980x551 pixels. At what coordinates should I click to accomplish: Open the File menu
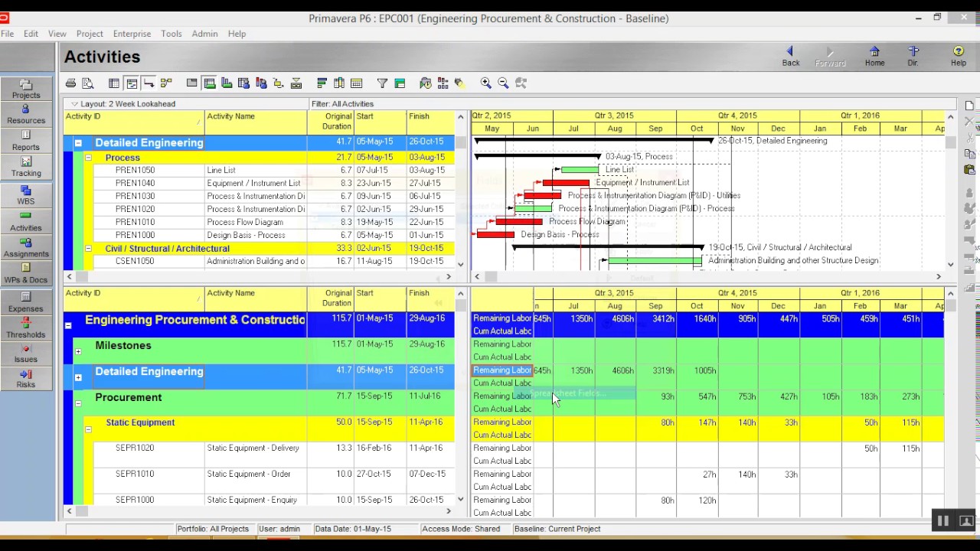coord(7,34)
